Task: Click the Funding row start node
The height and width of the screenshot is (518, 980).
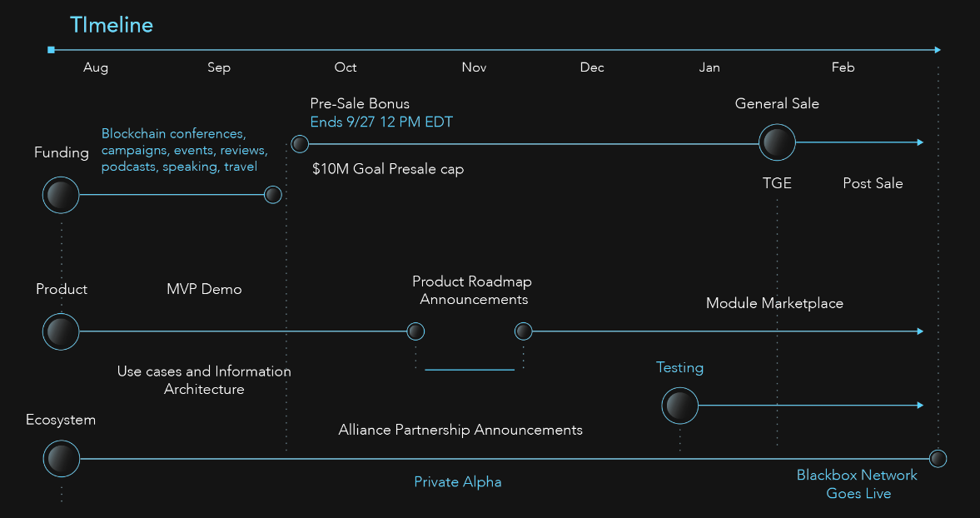Action: click(61, 195)
